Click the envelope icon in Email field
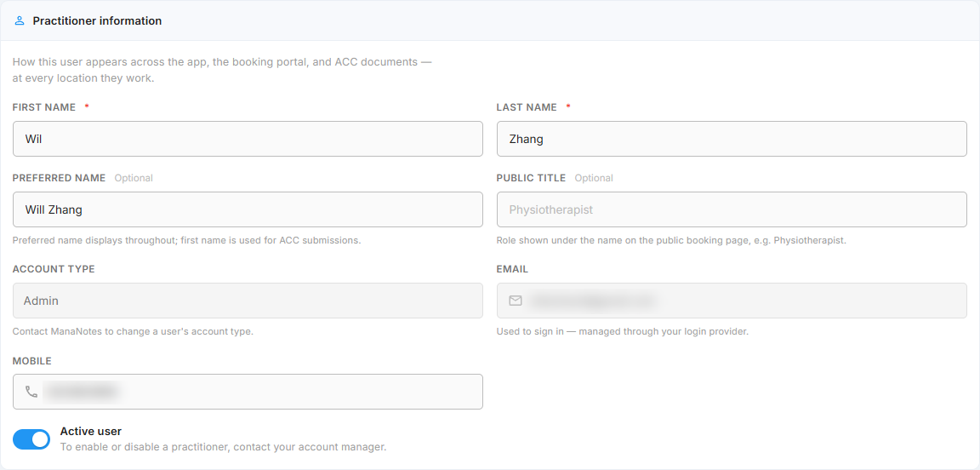 tap(516, 301)
